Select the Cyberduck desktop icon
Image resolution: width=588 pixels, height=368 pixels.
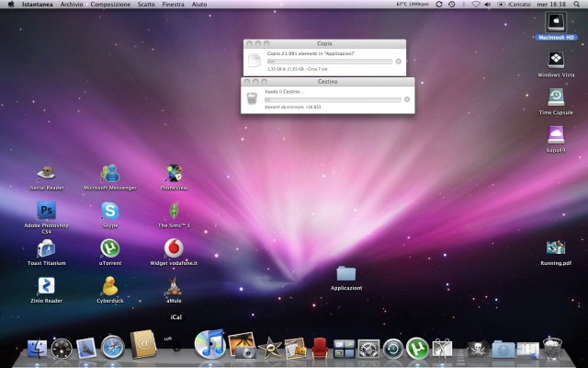click(110, 286)
